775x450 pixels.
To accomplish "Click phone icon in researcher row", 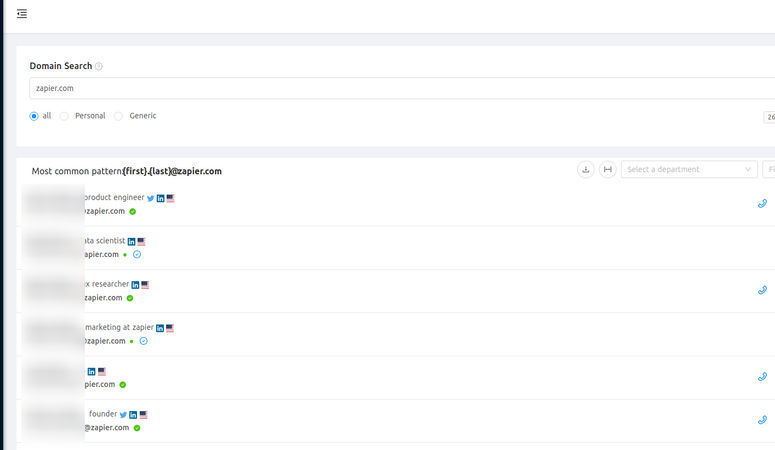I will (x=763, y=290).
